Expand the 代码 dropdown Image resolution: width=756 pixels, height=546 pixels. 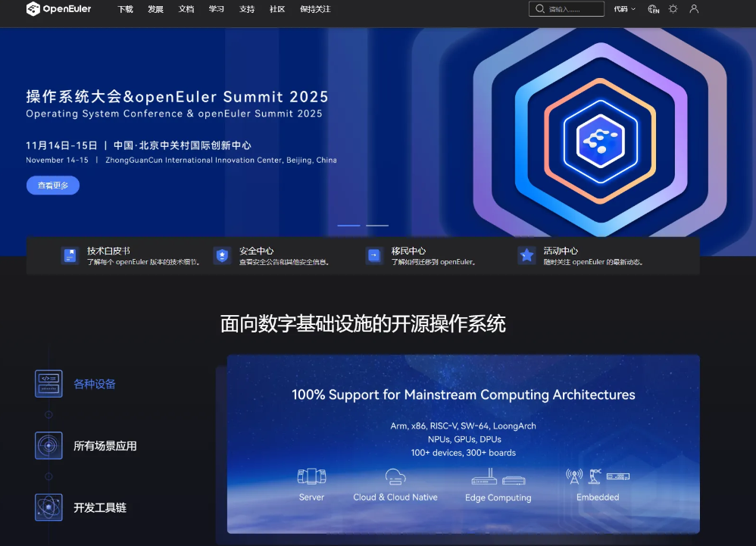point(624,8)
